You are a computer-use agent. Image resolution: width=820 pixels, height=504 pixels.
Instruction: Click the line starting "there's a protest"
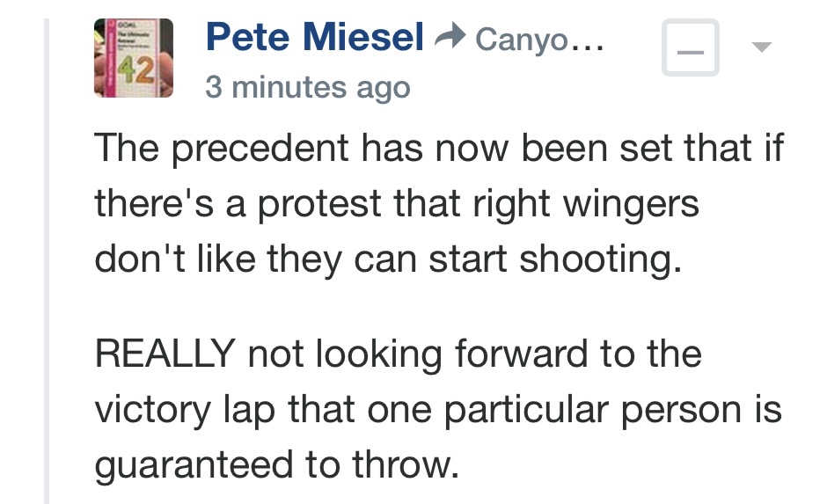[396, 204]
